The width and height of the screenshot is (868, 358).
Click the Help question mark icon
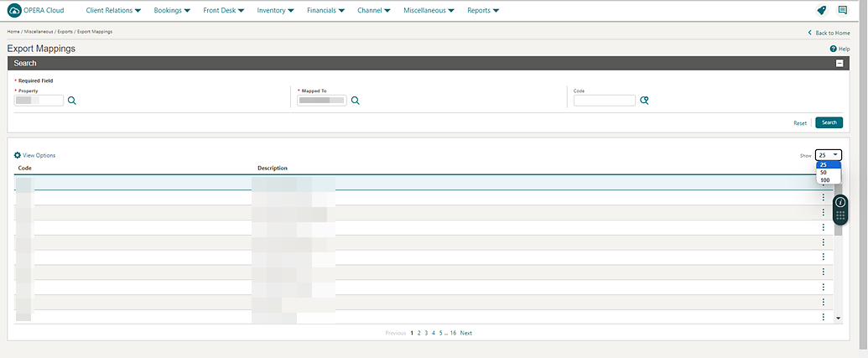tap(833, 49)
